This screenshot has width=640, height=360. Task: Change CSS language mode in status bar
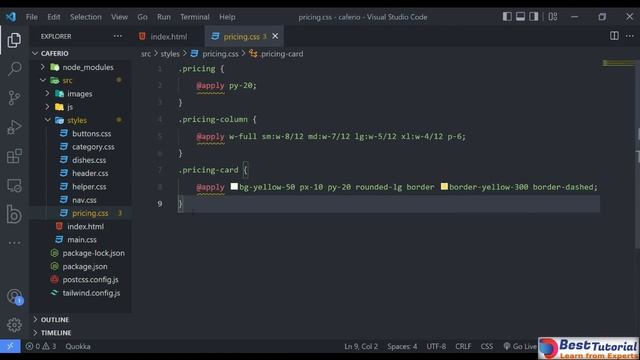tap(487, 346)
